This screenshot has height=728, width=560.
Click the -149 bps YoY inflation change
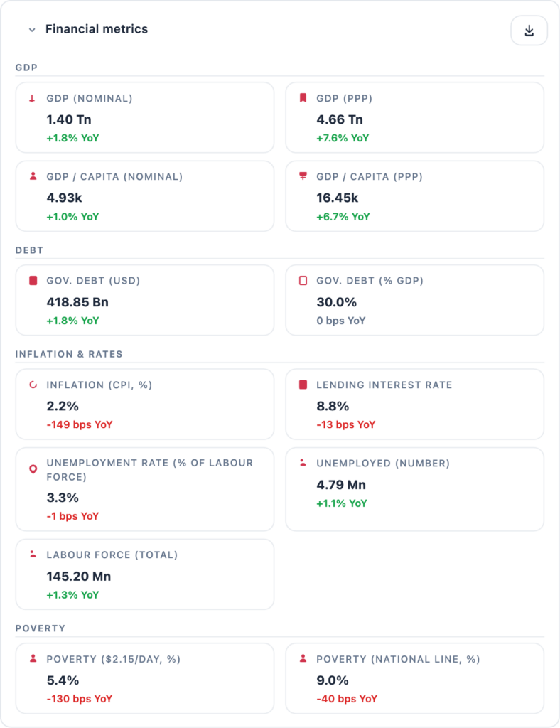pyautogui.click(x=80, y=424)
